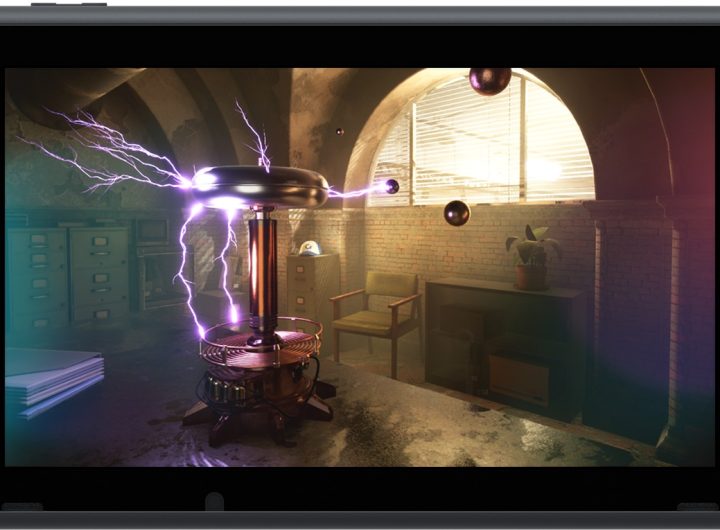Click the small notch on the bottom bezel

[213, 502]
